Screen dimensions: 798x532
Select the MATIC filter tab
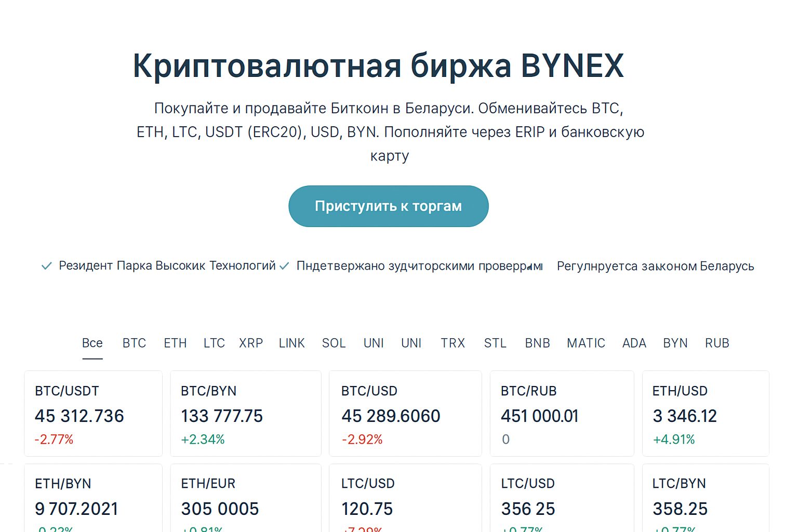[x=586, y=343]
